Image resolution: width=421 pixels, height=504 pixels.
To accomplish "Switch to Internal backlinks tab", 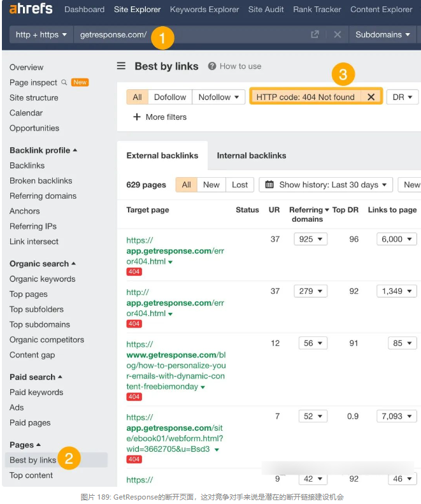I will click(x=251, y=155).
